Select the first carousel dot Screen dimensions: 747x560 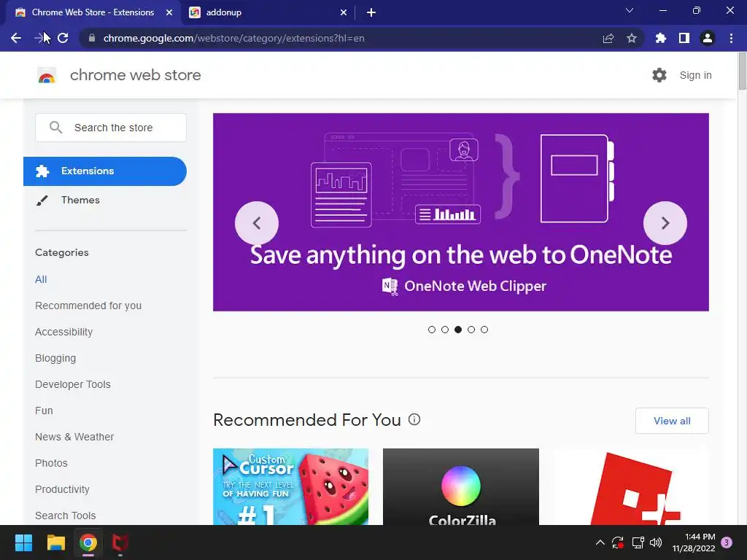[x=432, y=330]
